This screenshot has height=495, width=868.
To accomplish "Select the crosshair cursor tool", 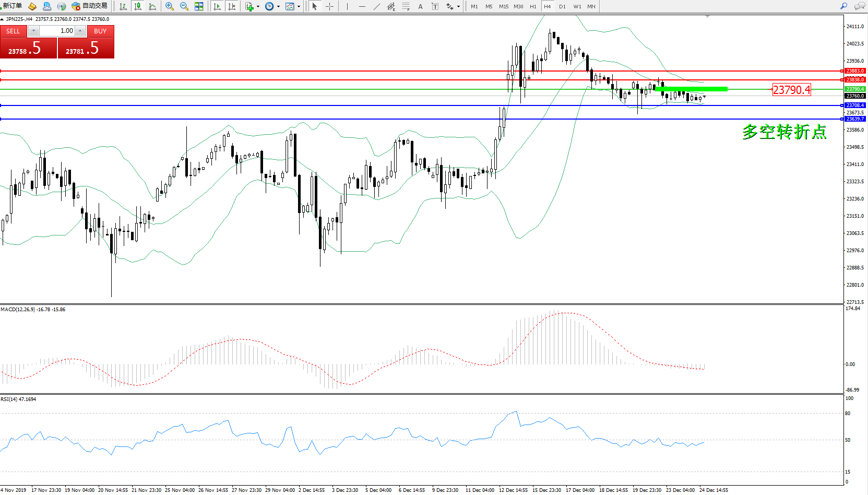I will pyautogui.click(x=330, y=6).
